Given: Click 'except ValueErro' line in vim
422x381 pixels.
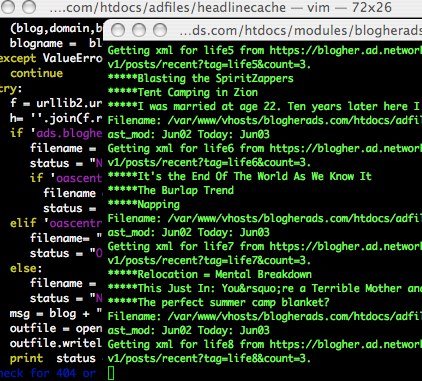Looking at the screenshot, I should point(51,58).
